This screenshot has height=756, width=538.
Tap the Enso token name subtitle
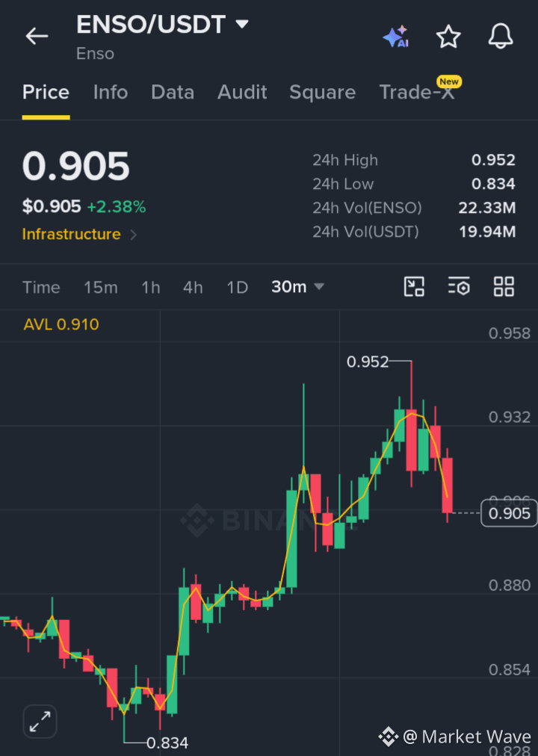coord(95,54)
